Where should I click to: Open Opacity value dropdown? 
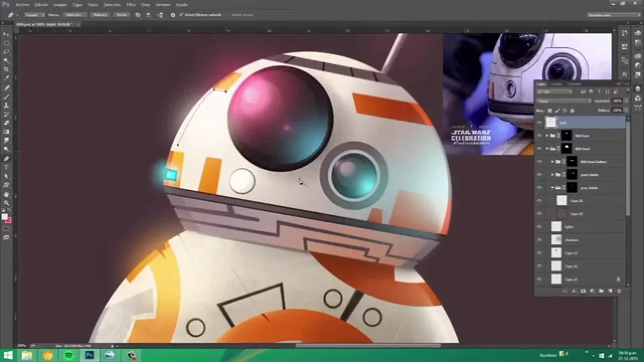tap(626, 101)
